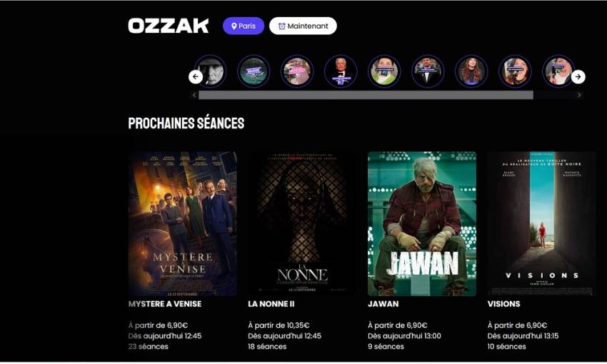Click the previous arrow in the stories carousel
This screenshot has height=364, width=607.
click(x=196, y=76)
